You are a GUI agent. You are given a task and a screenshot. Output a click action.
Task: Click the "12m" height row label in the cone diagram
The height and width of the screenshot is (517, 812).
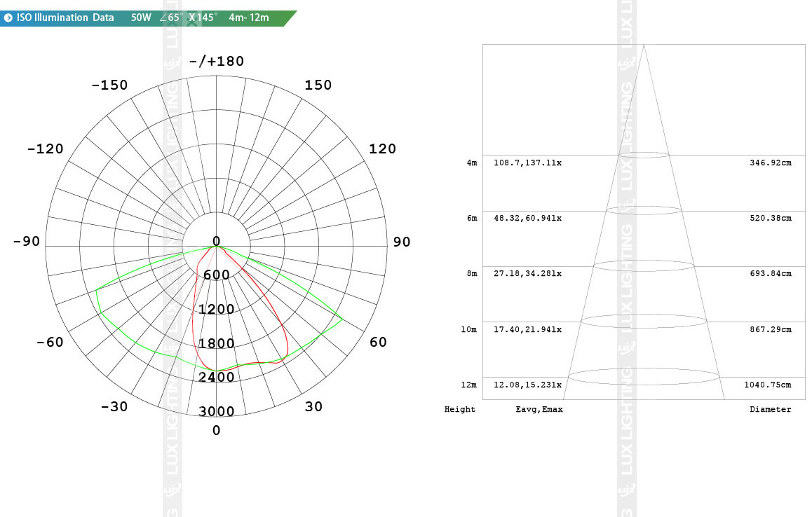[x=469, y=385]
